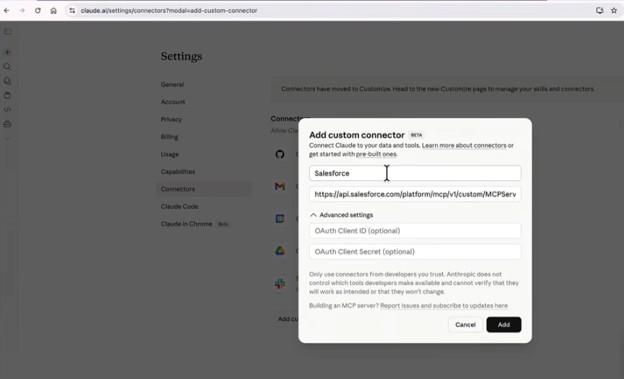This screenshot has width=624, height=379.
Task: Open Billing settings tab
Action: (x=170, y=137)
